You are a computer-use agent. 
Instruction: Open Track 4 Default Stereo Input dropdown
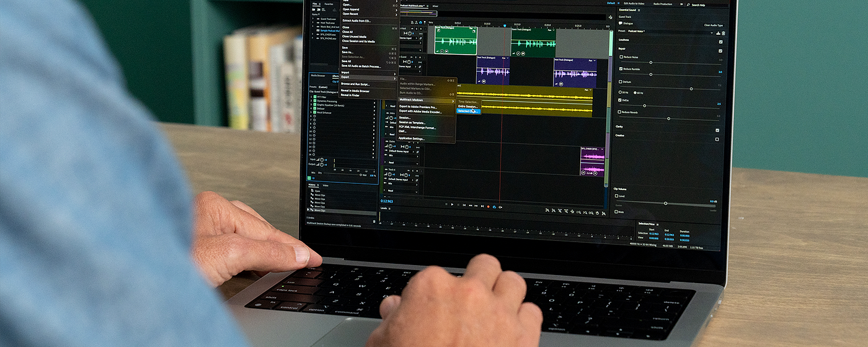[402, 179]
